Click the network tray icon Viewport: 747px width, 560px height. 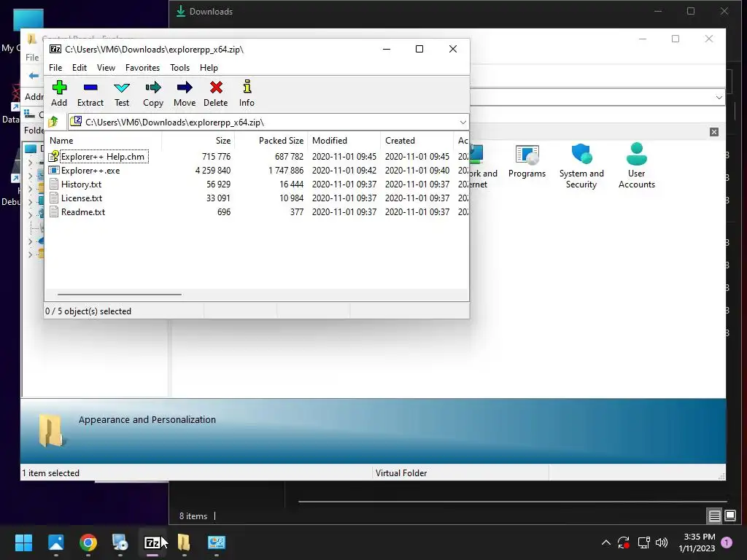[643, 542]
